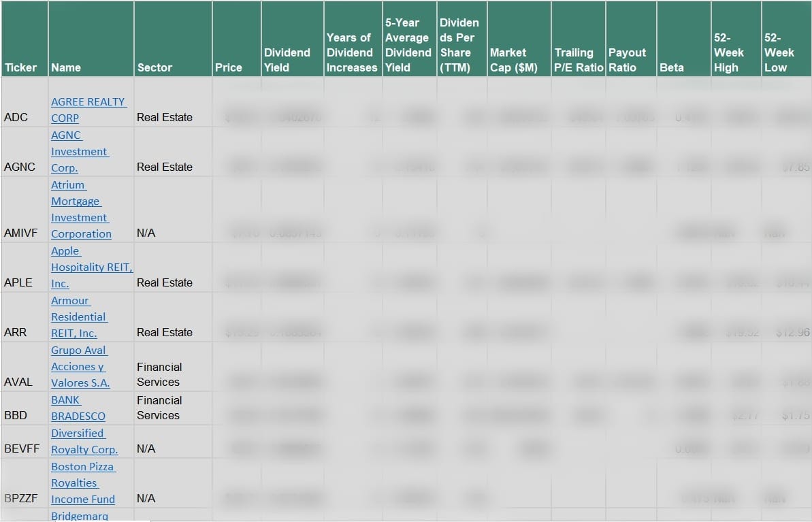This screenshot has height=522, width=812.
Task: Open Grupo Aval Acciones y Valores link
Action: pos(80,367)
